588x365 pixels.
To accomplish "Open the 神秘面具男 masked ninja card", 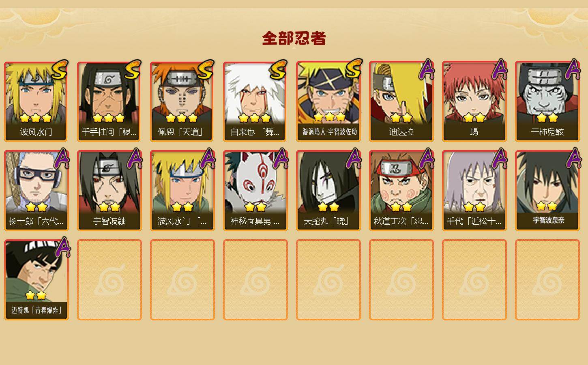I will click(x=255, y=191).
